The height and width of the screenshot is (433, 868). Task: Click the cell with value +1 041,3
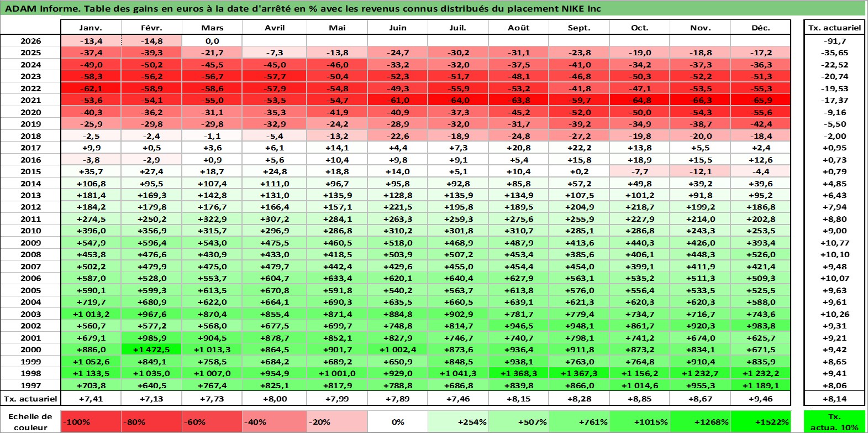pyautogui.click(x=458, y=373)
